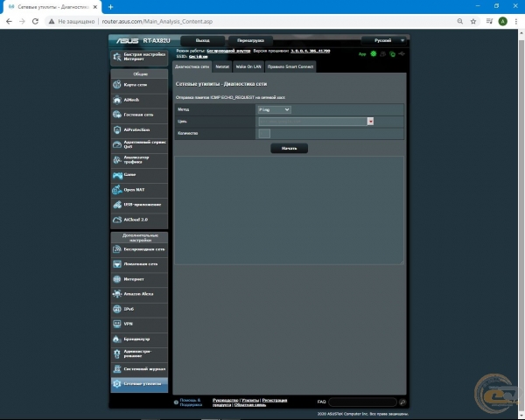Open Быстрая настройка Интернет wizard
The width and height of the screenshot is (525, 420).
(139, 57)
